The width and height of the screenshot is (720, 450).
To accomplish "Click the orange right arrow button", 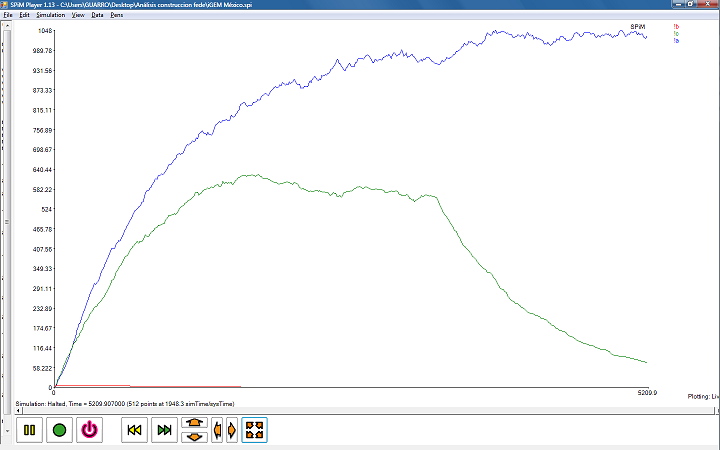I will tap(231, 430).
